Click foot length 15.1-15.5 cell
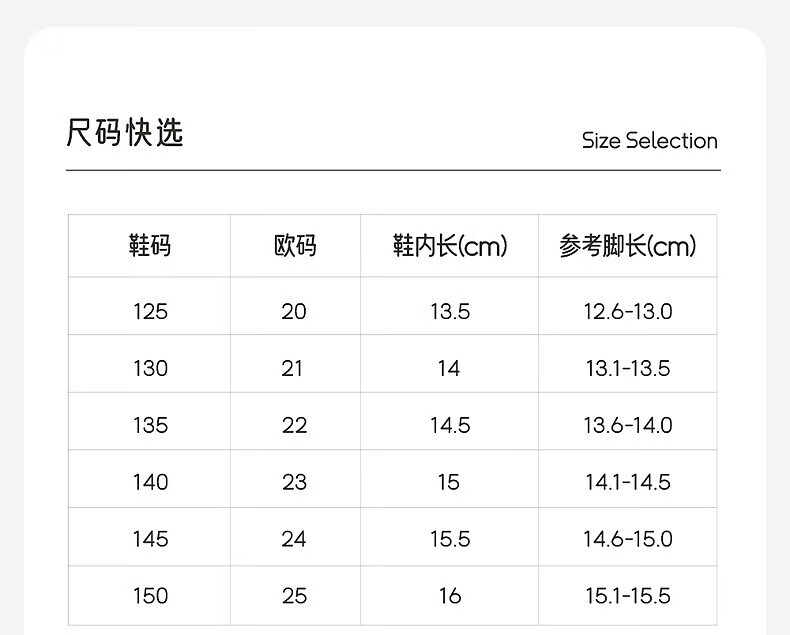 coord(628,596)
